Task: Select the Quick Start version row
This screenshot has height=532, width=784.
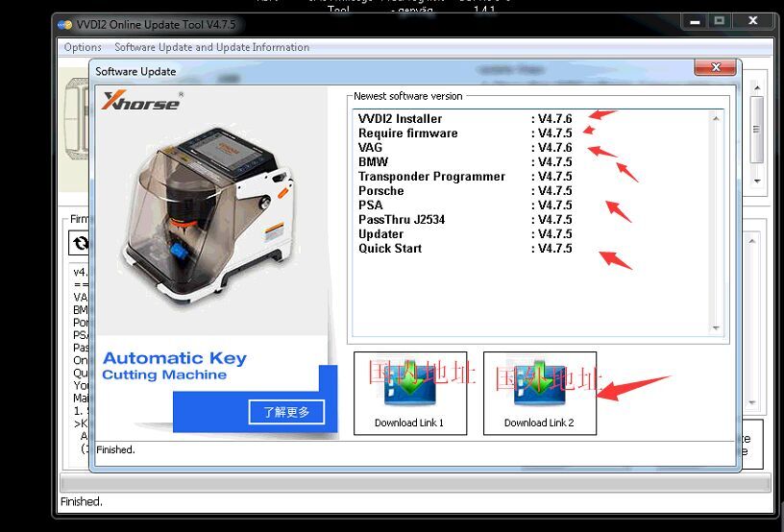Action: (465, 249)
